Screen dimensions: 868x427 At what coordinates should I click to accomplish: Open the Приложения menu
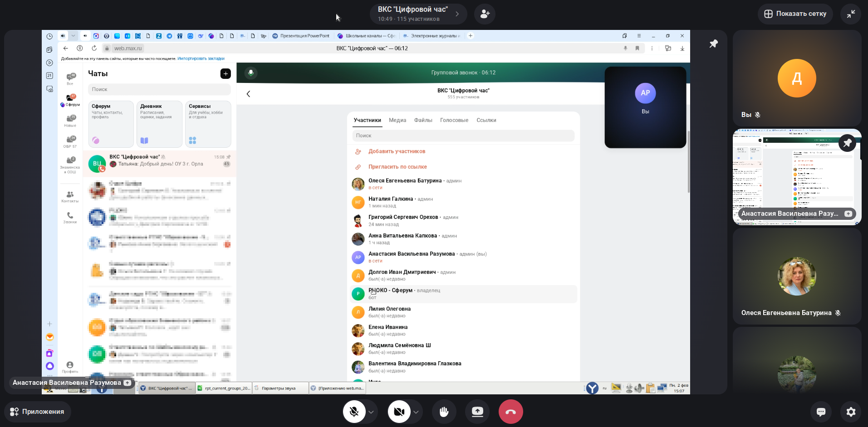[x=37, y=412]
